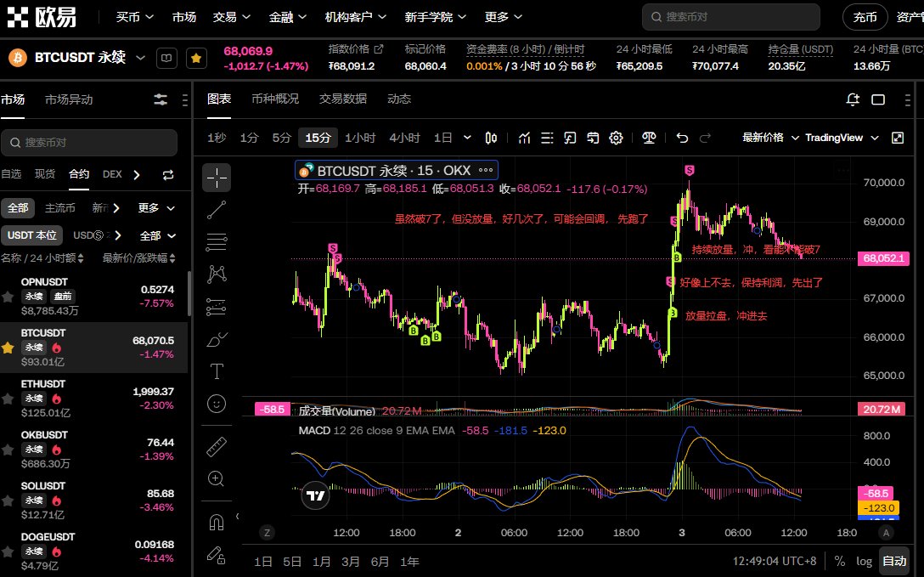This screenshot has width=924, height=577.
Task: Toggle the BTCUSDT list row star
Action: (8, 348)
